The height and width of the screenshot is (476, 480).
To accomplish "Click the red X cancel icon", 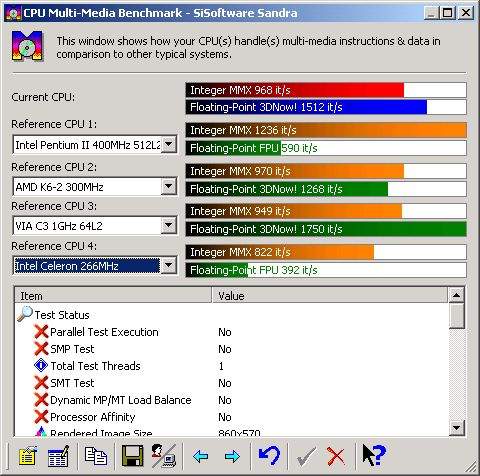I will [x=336, y=456].
